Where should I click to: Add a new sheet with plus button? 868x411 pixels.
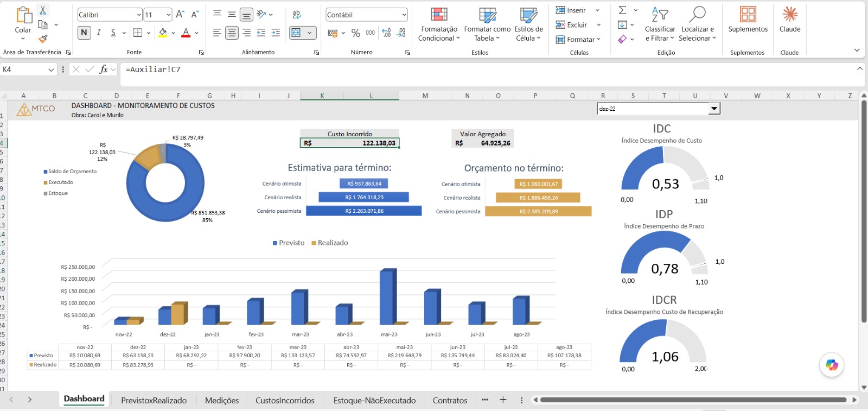(503, 400)
